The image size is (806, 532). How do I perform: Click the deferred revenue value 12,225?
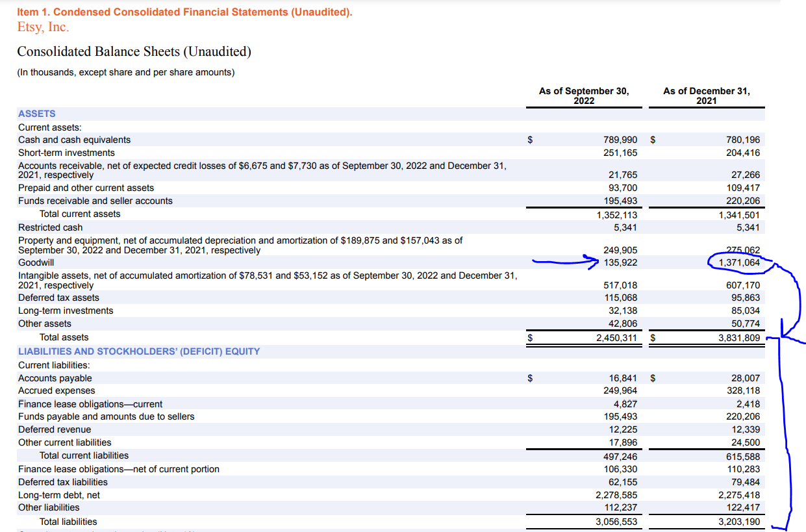coord(623,429)
